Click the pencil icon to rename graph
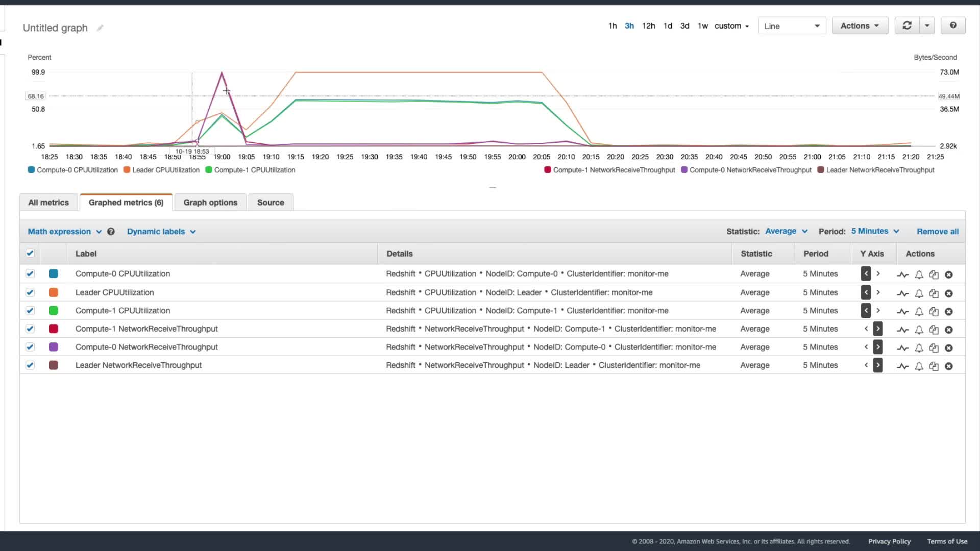Image resolution: width=980 pixels, height=551 pixels. 100,28
